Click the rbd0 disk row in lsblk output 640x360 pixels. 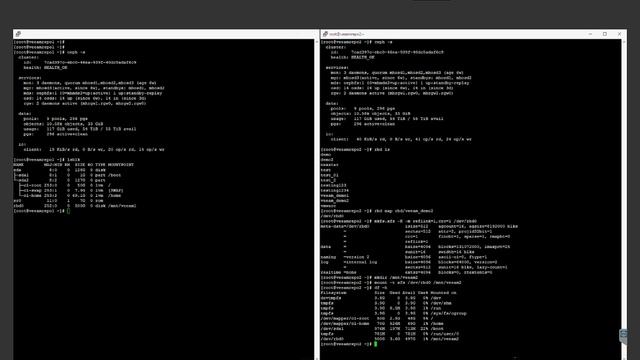75,206
